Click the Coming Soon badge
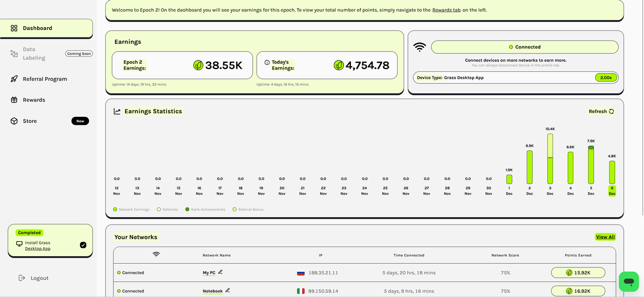This screenshot has width=644, height=297. [79, 54]
